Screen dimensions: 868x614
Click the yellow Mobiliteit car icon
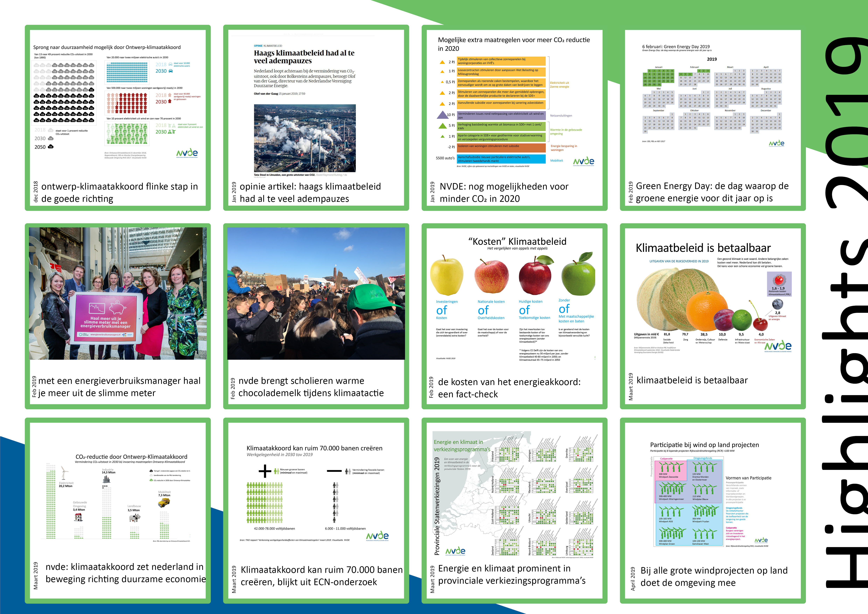164,503
